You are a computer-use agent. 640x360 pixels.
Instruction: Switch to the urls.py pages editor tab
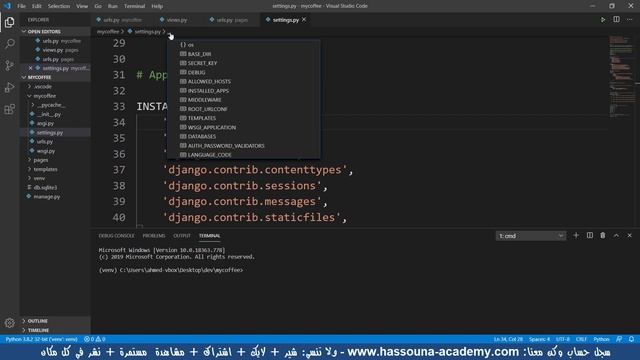[232, 20]
